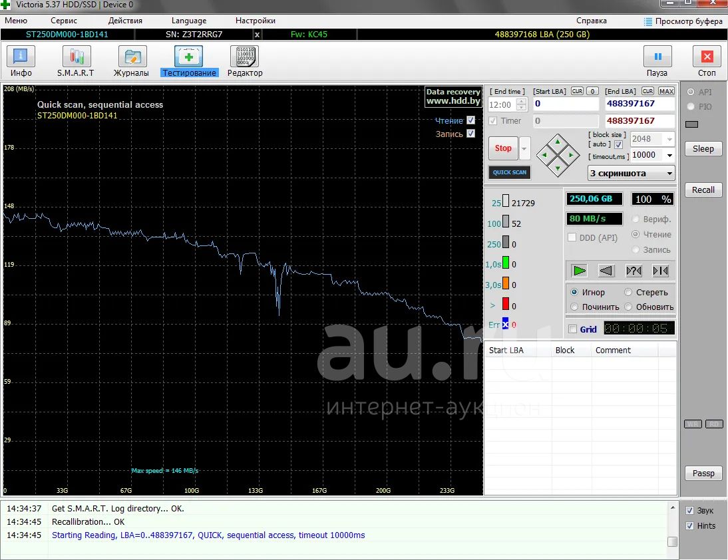Open the timeout 10000 dropdown
This screenshot has height=560, width=728.
(669, 155)
